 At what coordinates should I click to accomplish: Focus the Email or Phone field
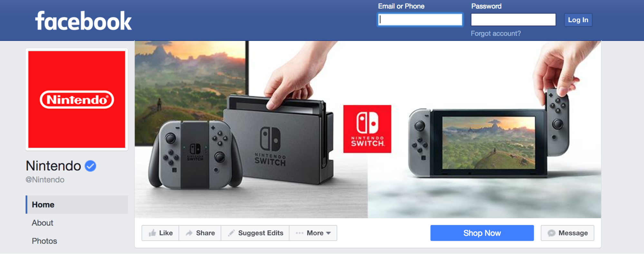click(x=420, y=20)
